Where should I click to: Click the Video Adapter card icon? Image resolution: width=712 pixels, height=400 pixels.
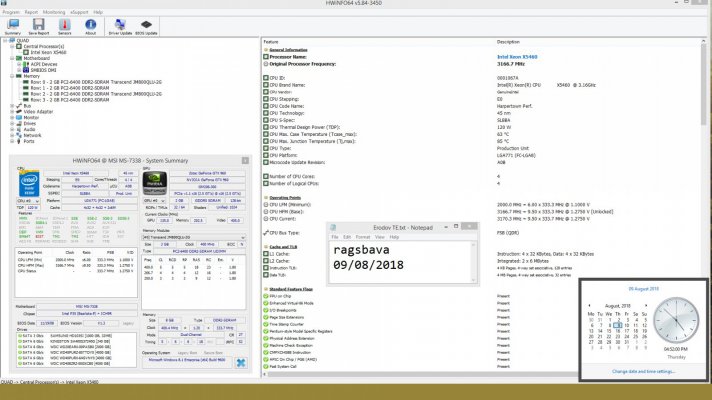[19, 112]
